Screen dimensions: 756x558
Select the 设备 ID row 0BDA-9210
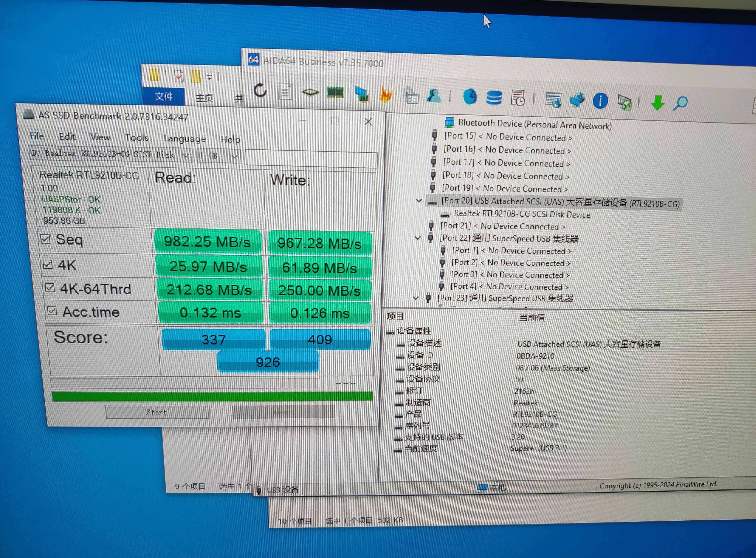click(x=475, y=355)
